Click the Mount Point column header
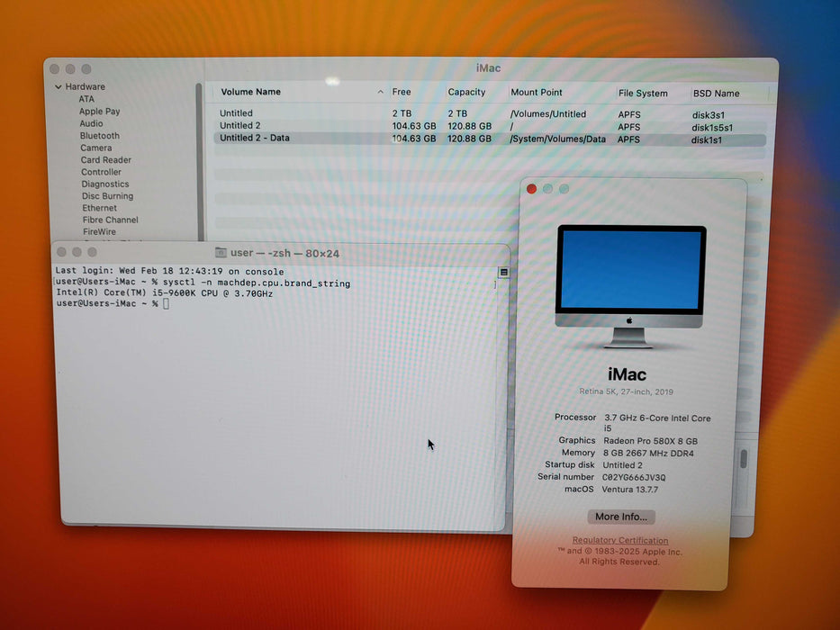 537,92
